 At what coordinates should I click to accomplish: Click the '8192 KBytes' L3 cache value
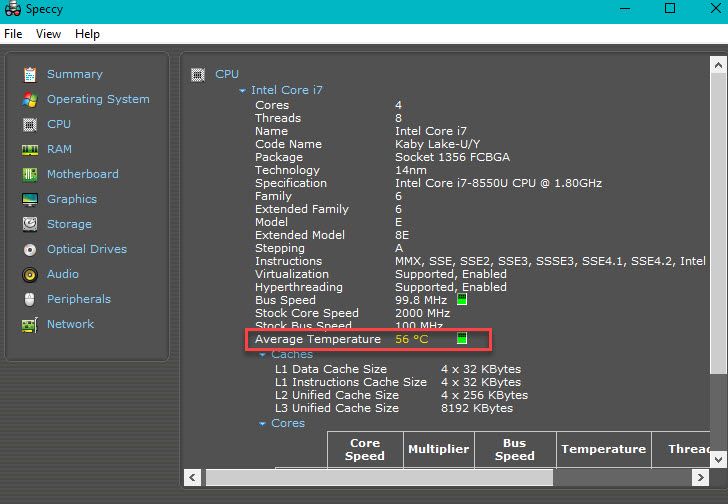[x=477, y=408]
